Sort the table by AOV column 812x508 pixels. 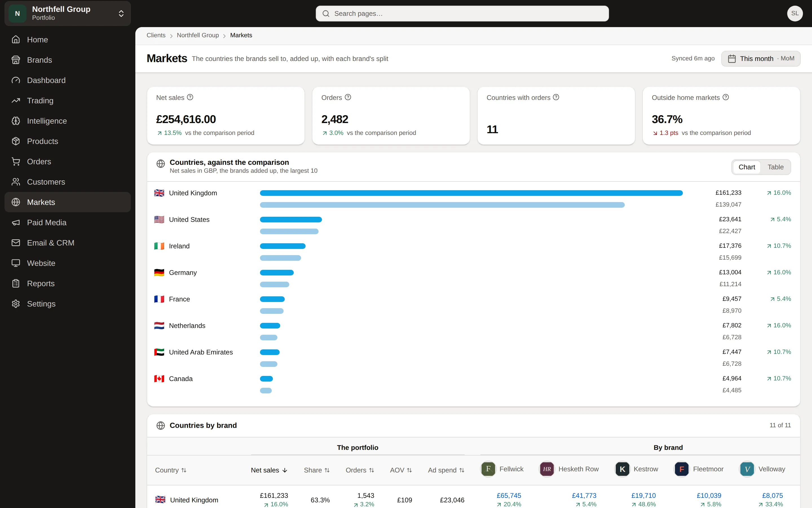(401, 470)
